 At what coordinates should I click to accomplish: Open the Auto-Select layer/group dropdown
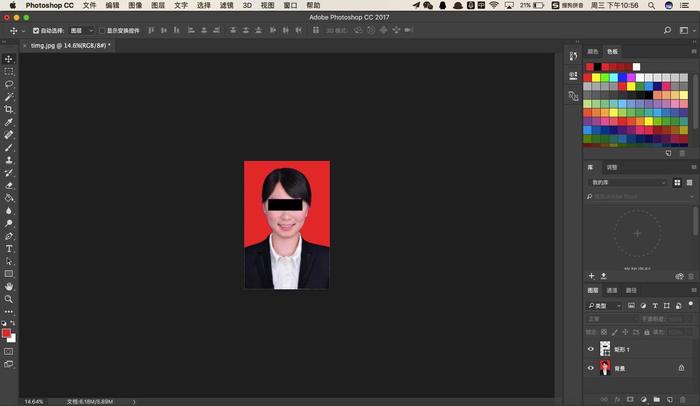82,30
